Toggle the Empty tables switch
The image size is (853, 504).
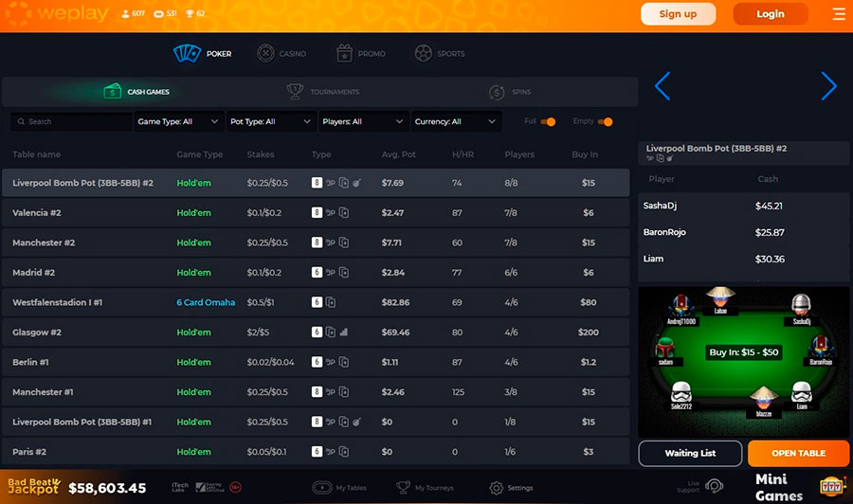(x=605, y=122)
